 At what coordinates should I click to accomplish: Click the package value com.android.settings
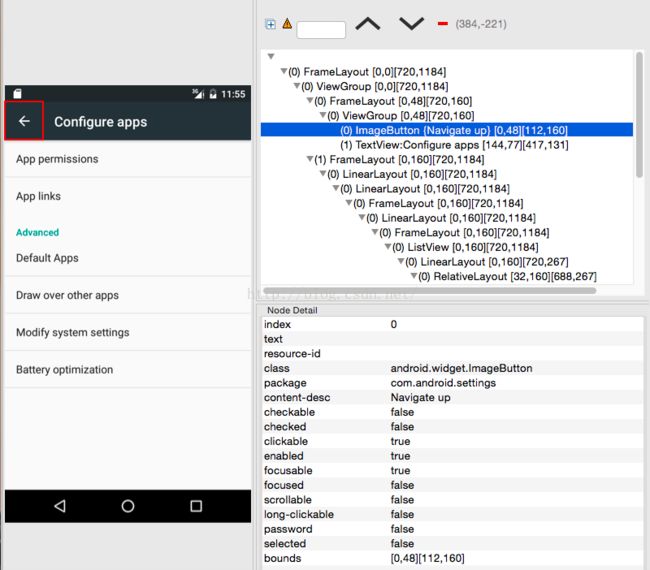443,383
